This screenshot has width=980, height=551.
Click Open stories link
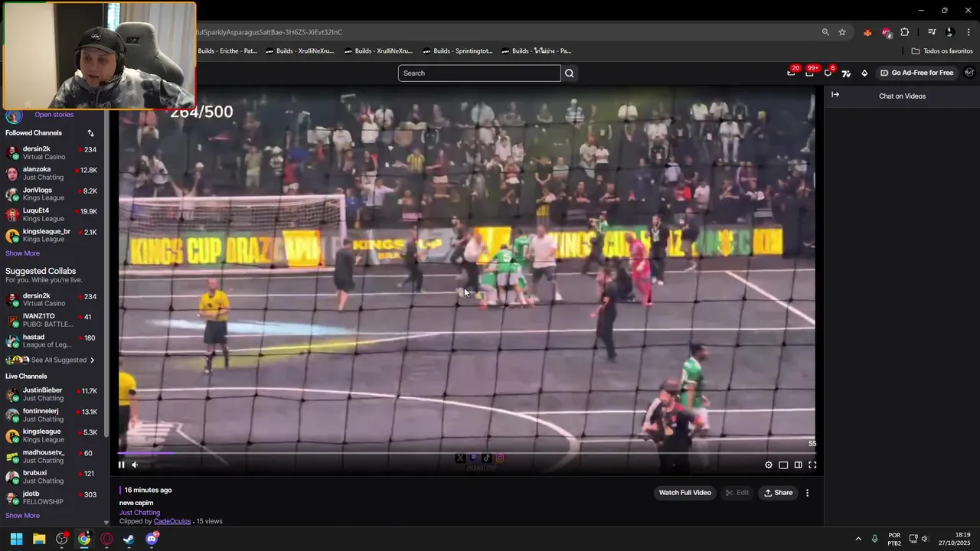coord(54,115)
